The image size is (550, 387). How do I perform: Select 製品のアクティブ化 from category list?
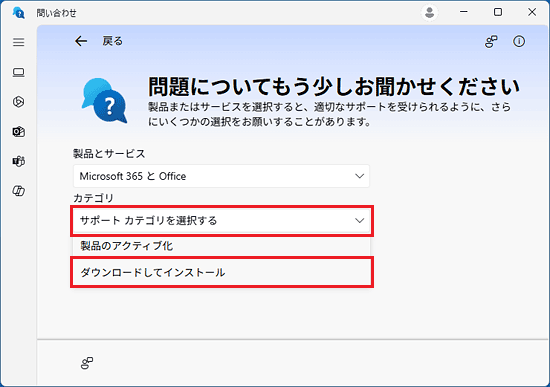point(221,246)
